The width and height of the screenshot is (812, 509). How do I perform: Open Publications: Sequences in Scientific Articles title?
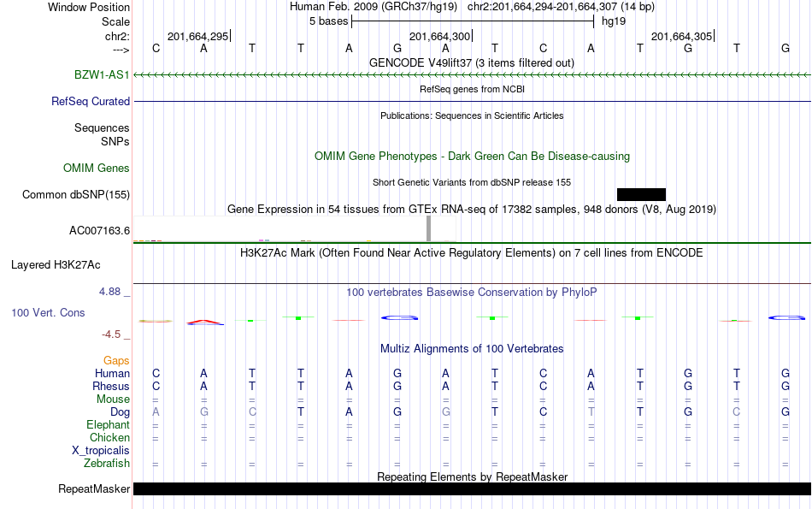[472, 115]
